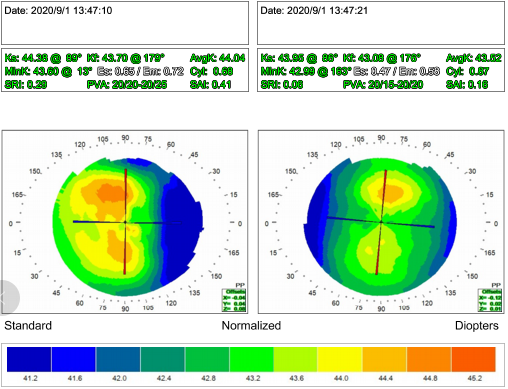The height and width of the screenshot is (389, 508).
Task: Click the Cyl: 0.87 value
Action: tap(467, 71)
